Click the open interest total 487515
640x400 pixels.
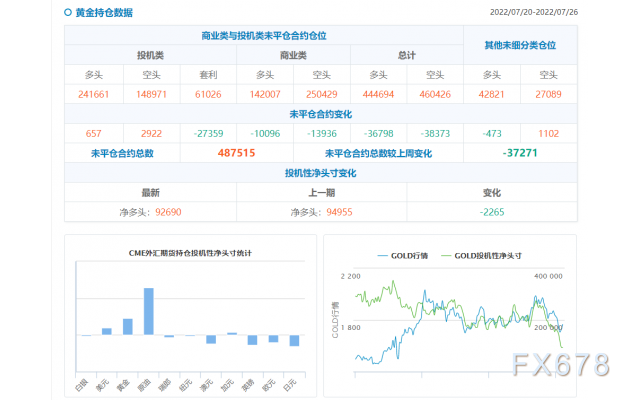coord(236,153)
